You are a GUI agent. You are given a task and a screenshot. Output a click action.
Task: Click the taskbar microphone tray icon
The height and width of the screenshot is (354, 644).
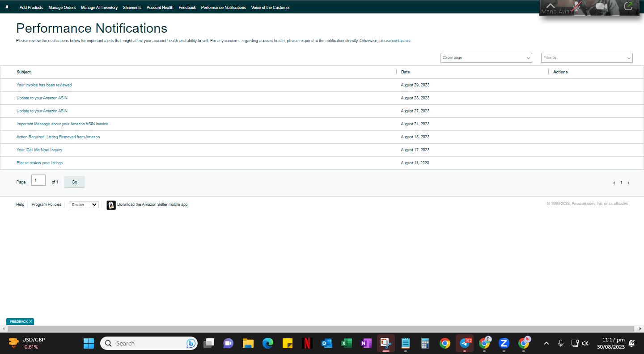point(560,343)
